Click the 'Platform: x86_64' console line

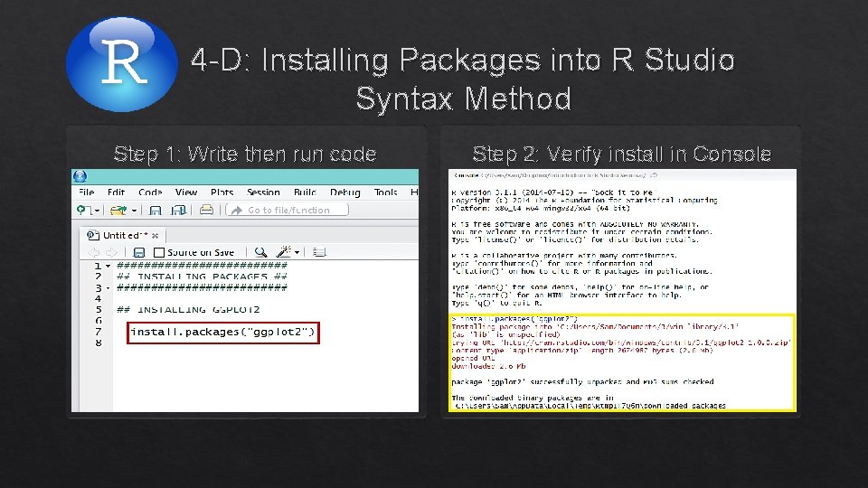point(541,209)
